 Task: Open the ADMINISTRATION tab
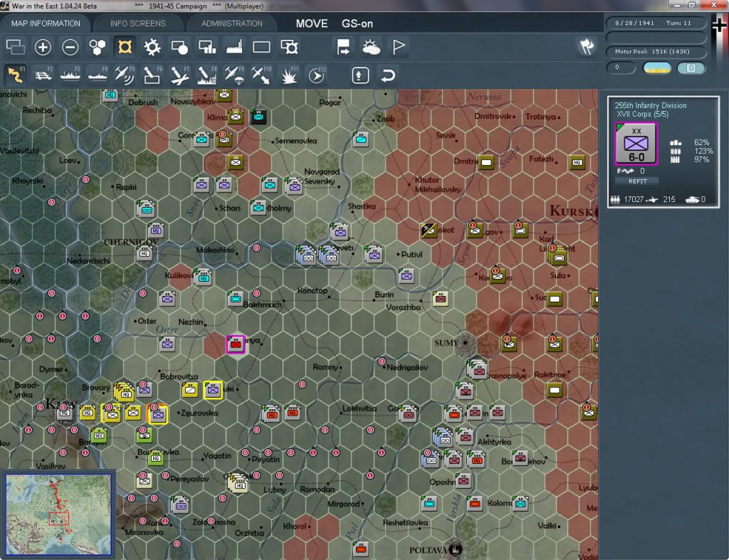click(231, 23)
